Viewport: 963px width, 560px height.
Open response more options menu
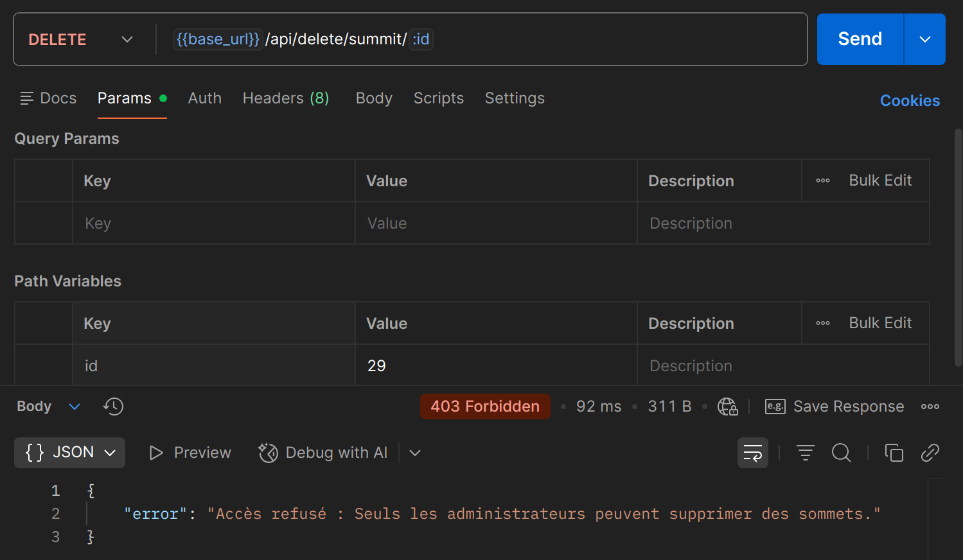930,407
